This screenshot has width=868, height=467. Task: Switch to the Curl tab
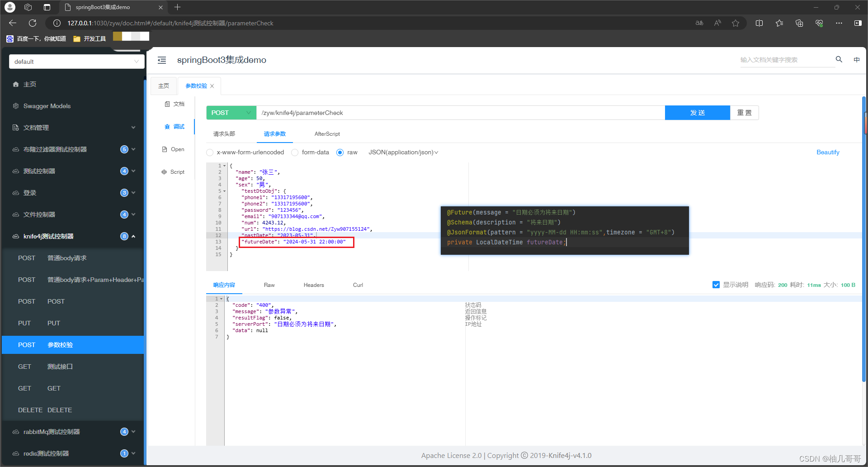[358, 285]
